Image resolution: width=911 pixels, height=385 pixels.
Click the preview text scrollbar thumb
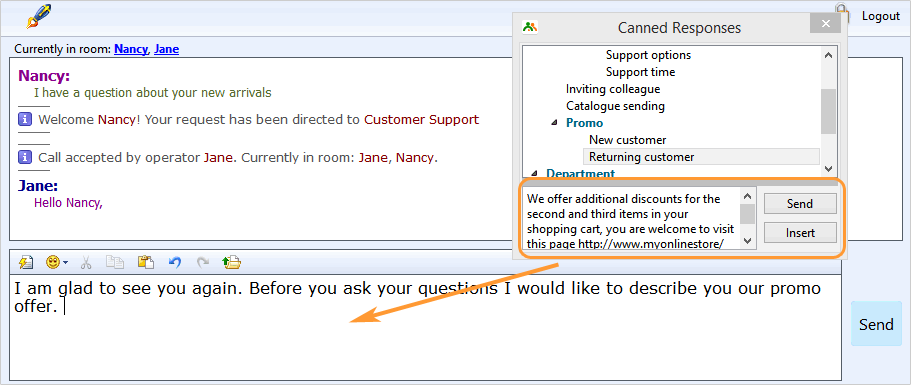(748, 214)
